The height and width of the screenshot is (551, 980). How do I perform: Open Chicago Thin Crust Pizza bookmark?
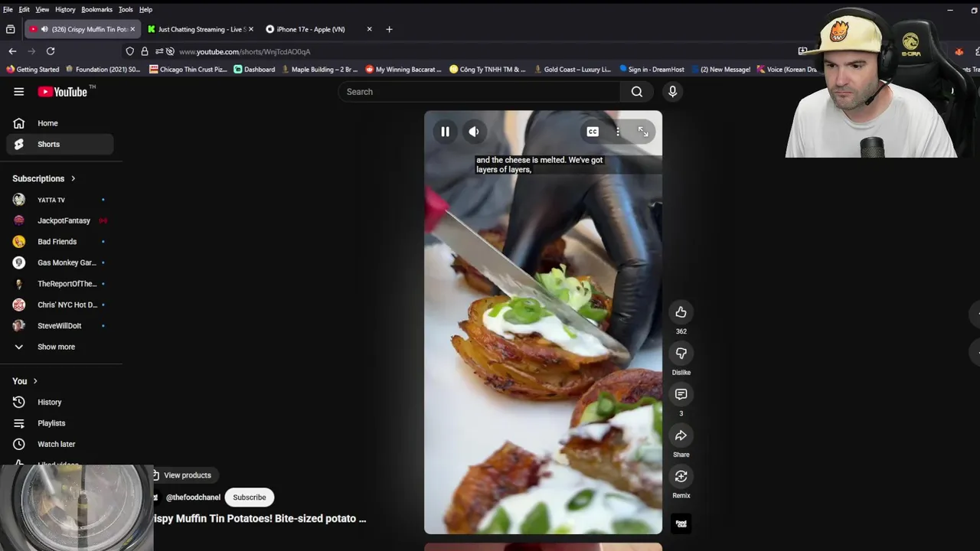coord(188,70)
